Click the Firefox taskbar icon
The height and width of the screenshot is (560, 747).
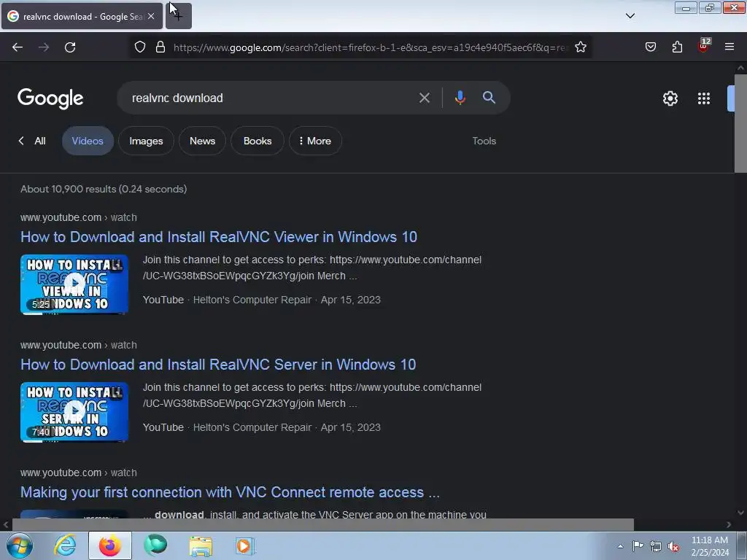coord(109,545)
